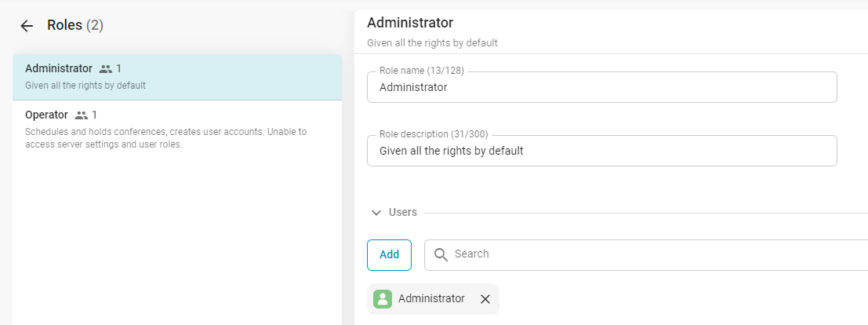The width and height of the screenshot is (868, 325).
Task: Click the Operator role description text
Action: click(165, 138)
